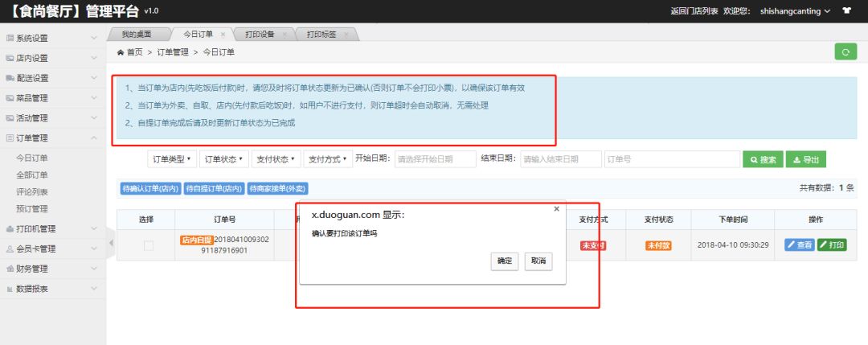This screenshot has height=345, width=868.
Task: Click the T-shirt skin icon in header
Action: pos(846,11)
